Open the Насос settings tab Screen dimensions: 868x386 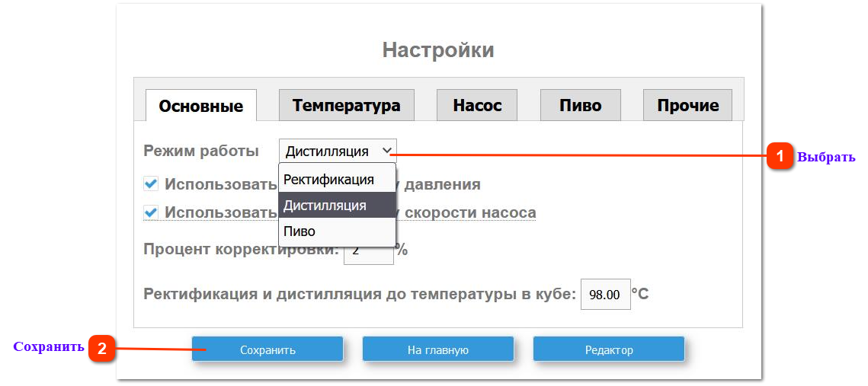pyautogui.click(x=477, y=105)
